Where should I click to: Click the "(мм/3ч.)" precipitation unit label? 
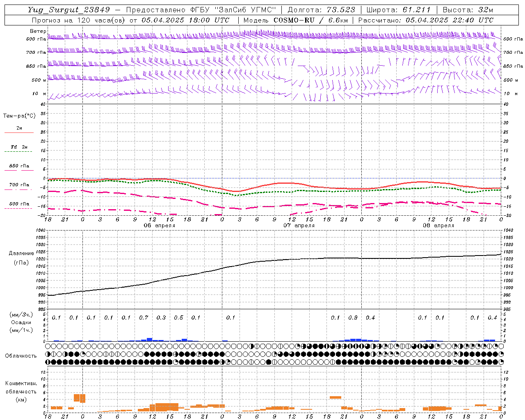tap(21, 315)
